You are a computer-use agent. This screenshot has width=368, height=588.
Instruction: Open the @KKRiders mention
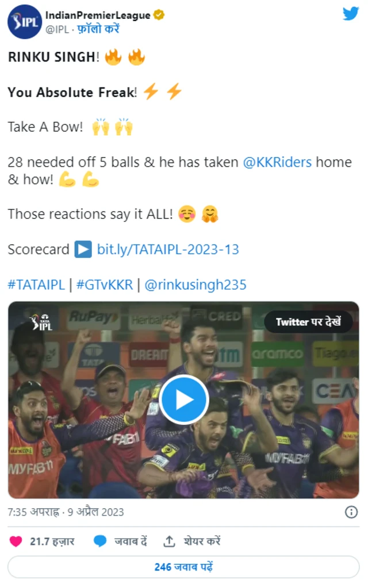[x=277, y=162]
